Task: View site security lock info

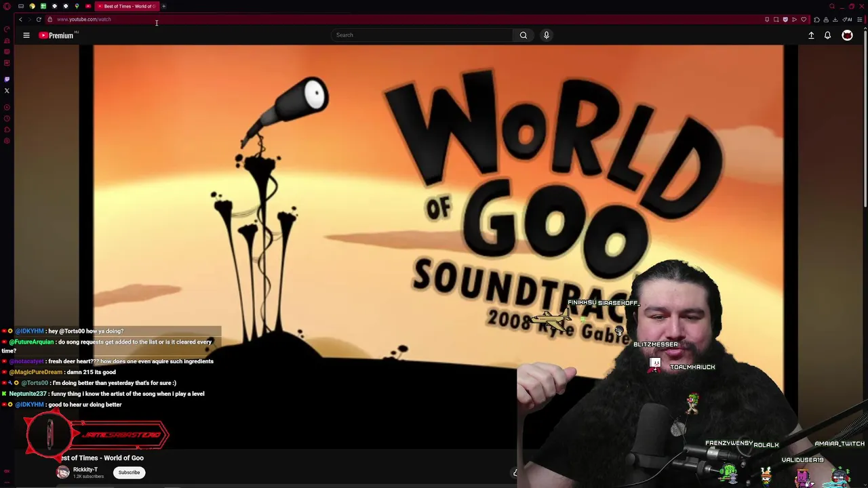Action: pos(50,19)
